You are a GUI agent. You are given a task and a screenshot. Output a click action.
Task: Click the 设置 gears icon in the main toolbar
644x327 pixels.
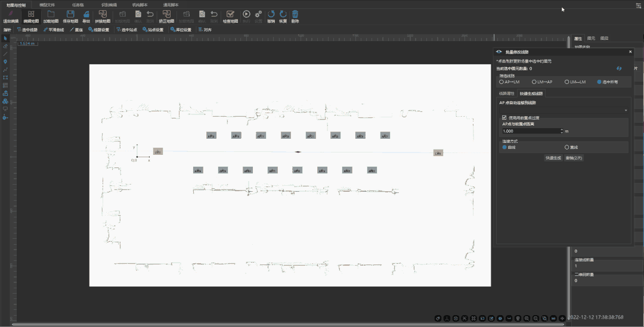coord(258,14)
